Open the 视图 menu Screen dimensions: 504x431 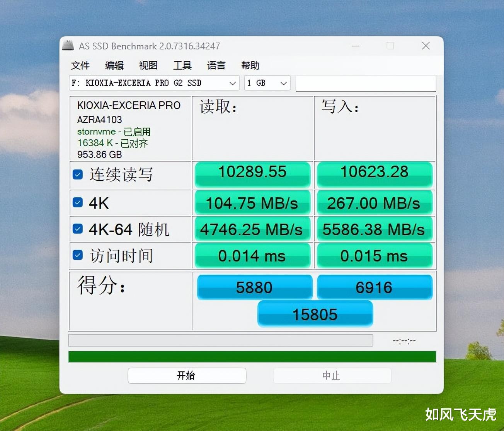click(148, 65)
